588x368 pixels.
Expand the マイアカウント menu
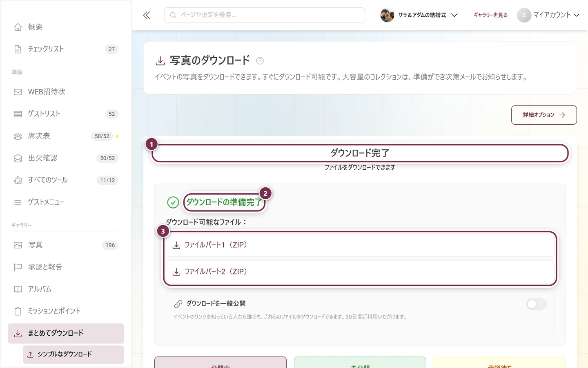548,15
